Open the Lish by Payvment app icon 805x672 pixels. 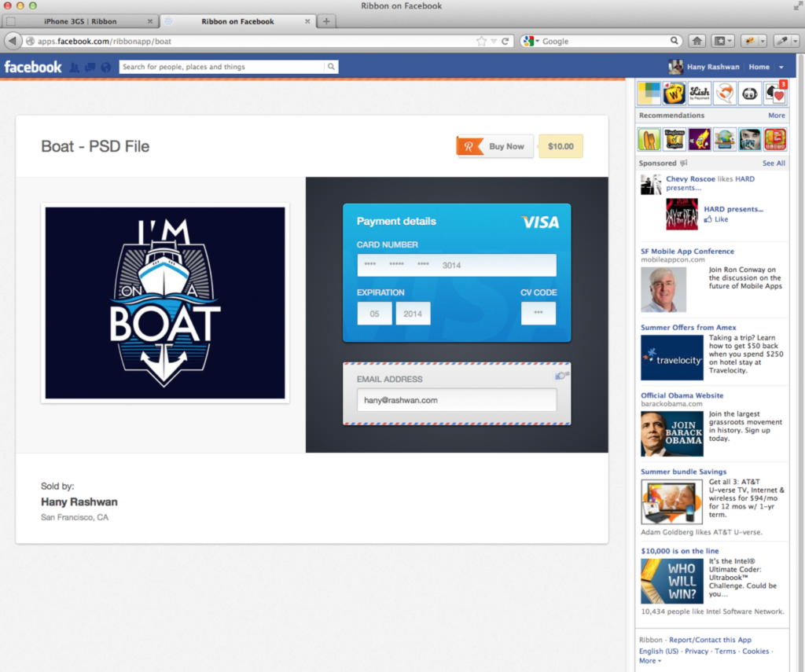(699, 94)
